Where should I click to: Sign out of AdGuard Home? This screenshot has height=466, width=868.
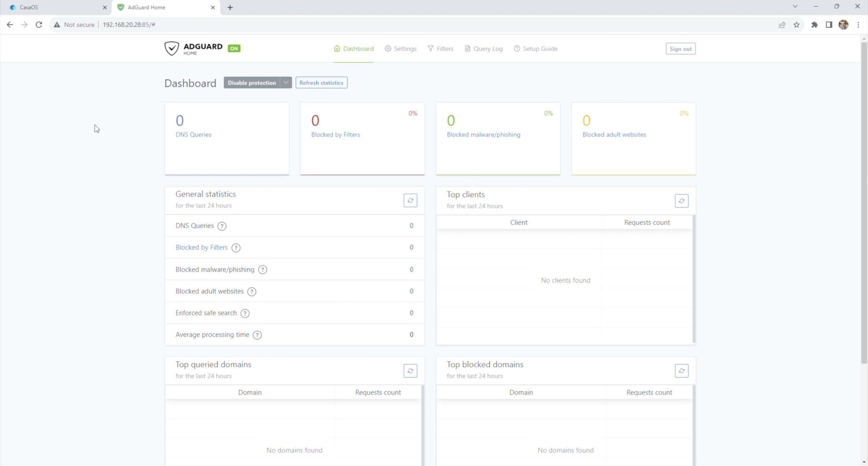coord(680,49)
